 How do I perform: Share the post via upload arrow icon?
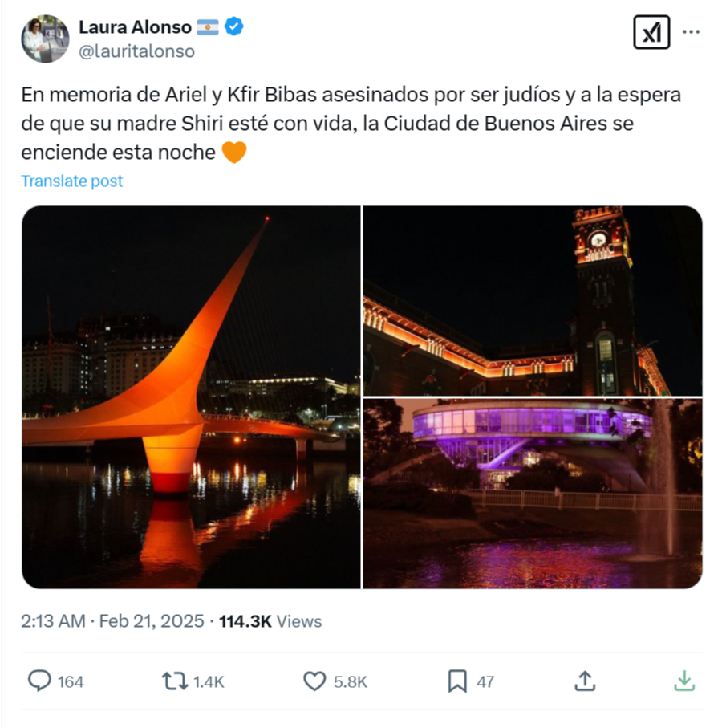tap(585, 681)
